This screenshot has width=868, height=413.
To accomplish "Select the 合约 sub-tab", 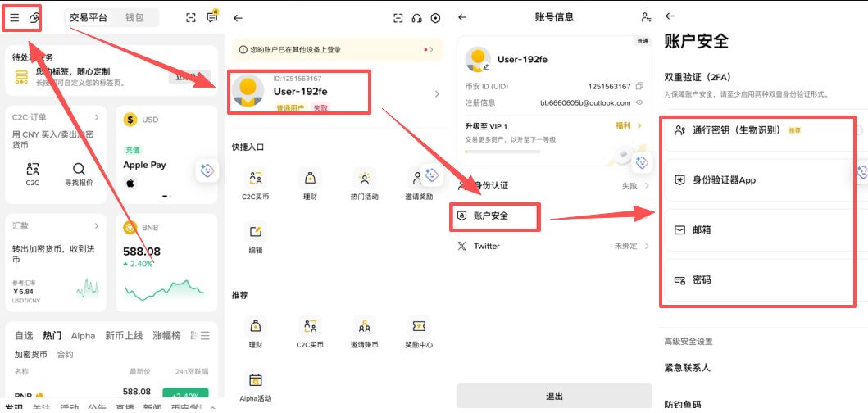I will pyautogui.click(x=66, y=354).
